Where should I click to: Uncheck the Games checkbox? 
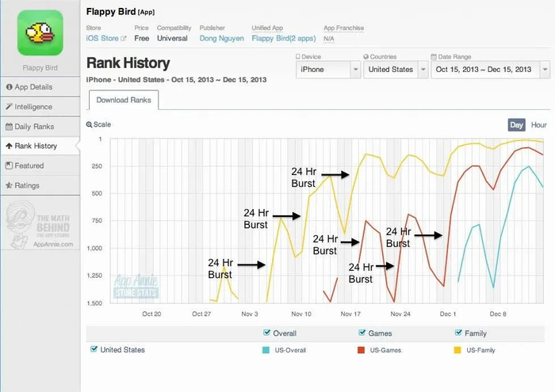pyautogui.click(x=362, y=333)
